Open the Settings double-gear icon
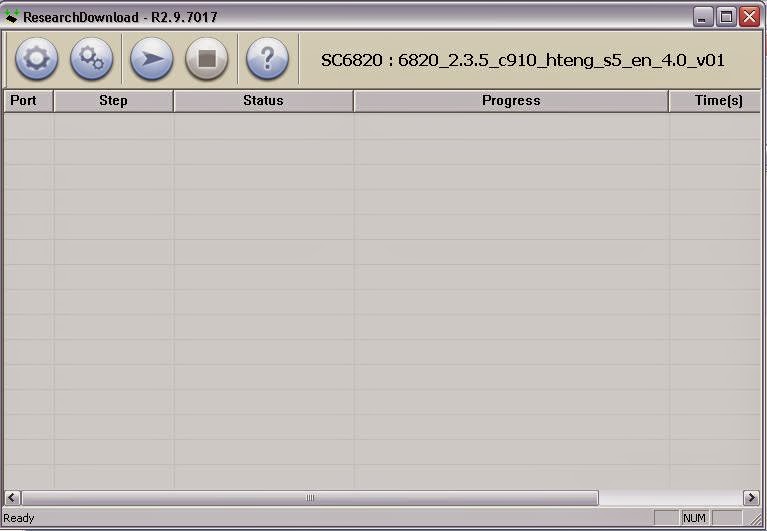Viewport: 767px width, 531px height. 91,59
